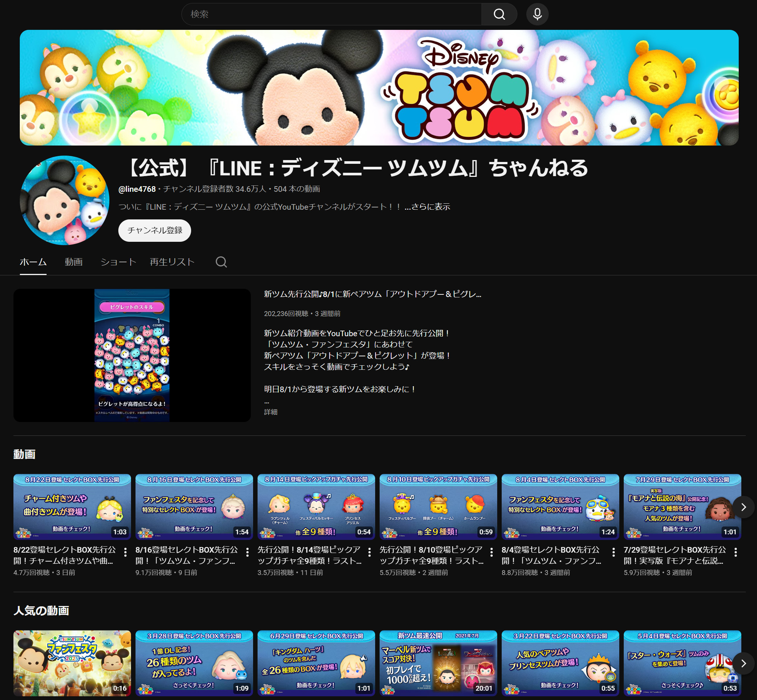Open title 7/29登場セレクトBOX先行公開
757x700 pixels.
675,555
